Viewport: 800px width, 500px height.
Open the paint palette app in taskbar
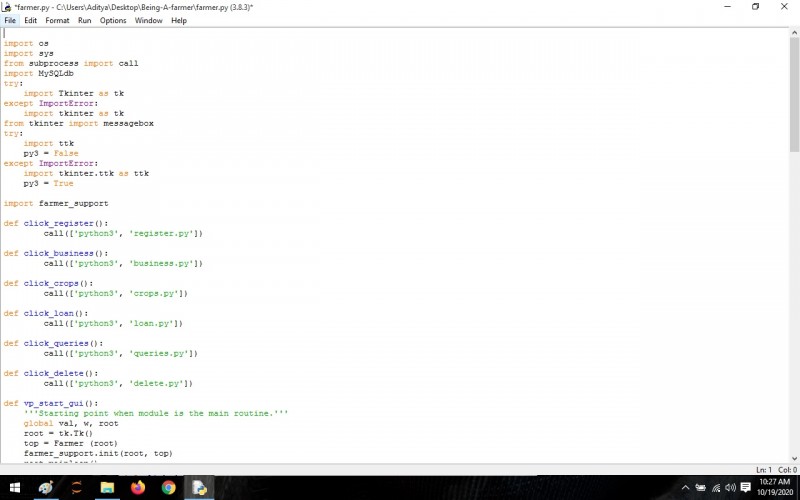[x=46, y=488]
